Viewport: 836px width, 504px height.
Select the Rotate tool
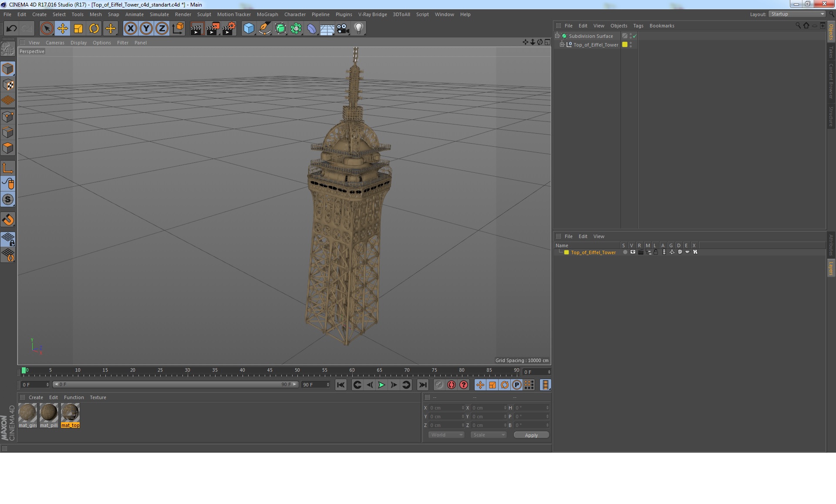point(94,29)
